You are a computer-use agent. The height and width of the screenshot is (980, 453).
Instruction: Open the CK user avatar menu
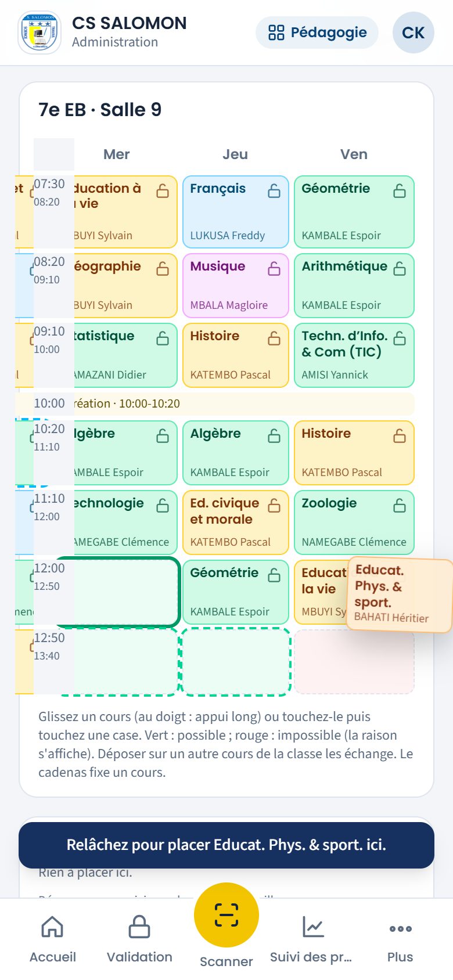pyautogui.click(x=414, y=33)
